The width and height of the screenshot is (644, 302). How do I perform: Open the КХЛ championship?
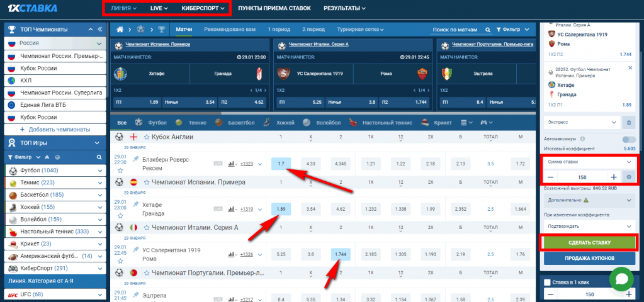(x=56, y=81)
